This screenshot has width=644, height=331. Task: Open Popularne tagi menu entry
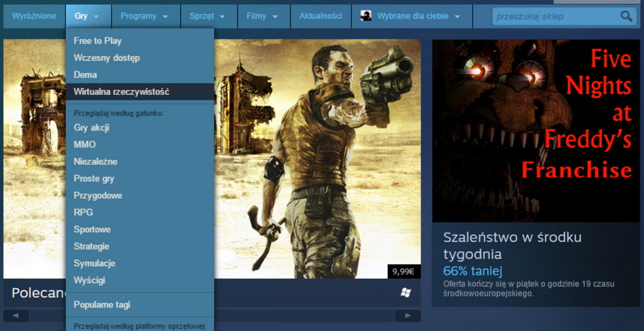pos(140,305)
